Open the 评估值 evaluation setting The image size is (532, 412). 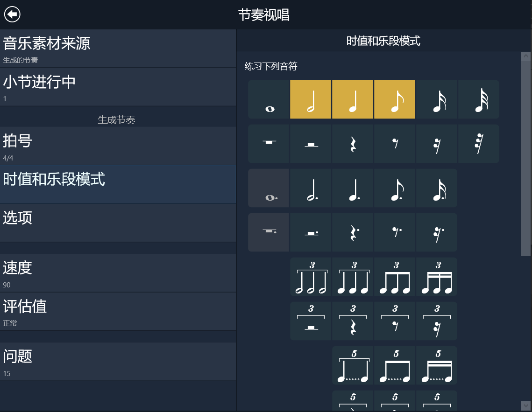pyautogui.click(x=118, y=312)
